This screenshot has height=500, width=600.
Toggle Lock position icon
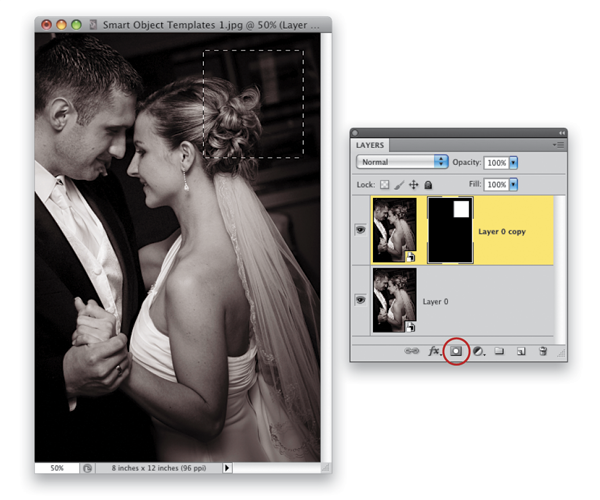(414, 185)
